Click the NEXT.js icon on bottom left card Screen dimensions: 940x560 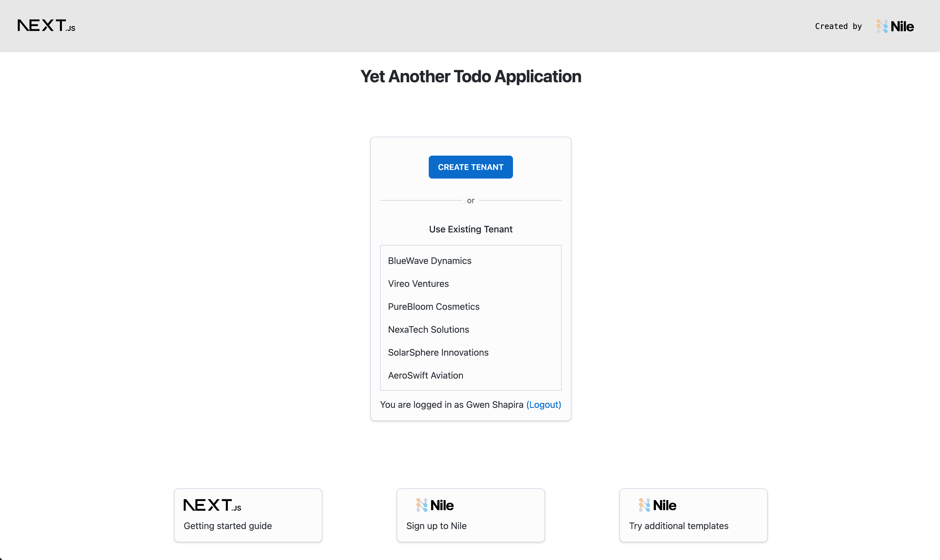(212, 505)
